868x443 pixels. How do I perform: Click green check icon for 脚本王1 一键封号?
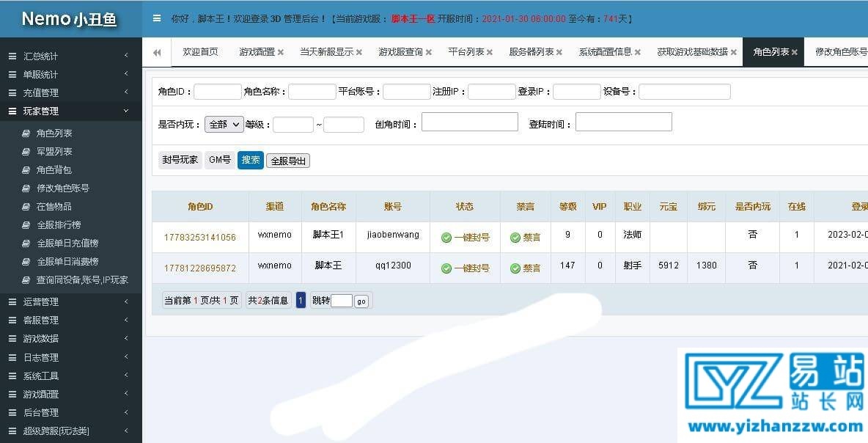point(446,238)
